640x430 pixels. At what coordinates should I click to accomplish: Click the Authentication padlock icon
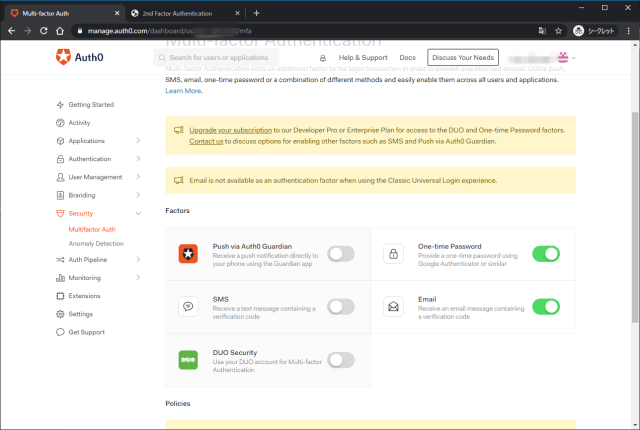pyautogui.click(x=60, y=159)
